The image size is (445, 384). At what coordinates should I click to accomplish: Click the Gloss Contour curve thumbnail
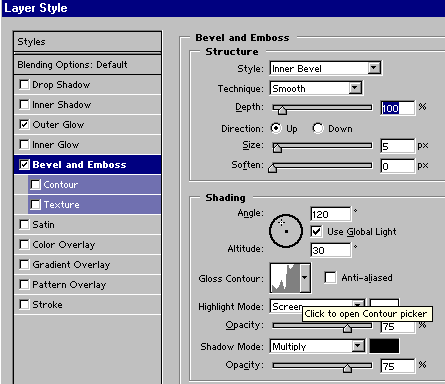point(285,278)
